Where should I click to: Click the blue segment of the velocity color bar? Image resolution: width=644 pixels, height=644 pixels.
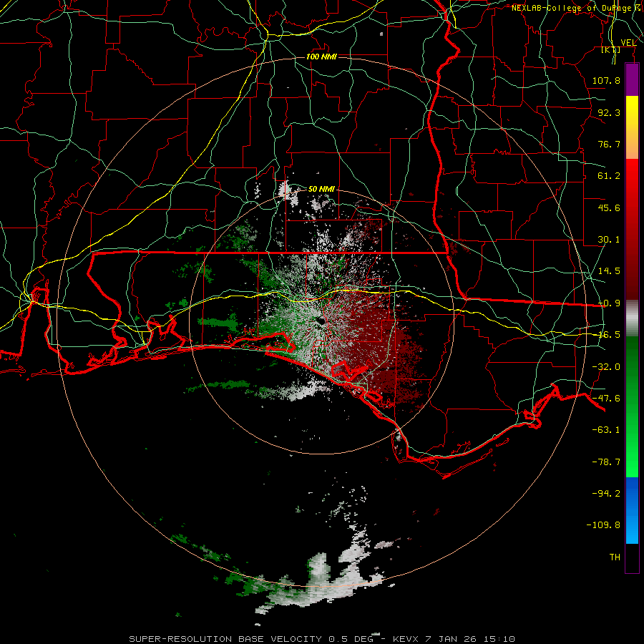click(632, 510)
